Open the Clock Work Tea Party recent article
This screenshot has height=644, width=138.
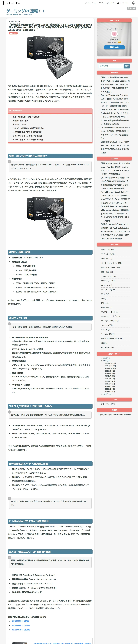tap(115, 117)
